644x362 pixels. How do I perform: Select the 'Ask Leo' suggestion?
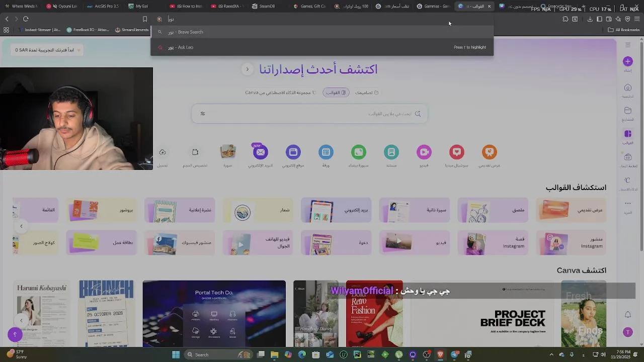pos(322,47)
